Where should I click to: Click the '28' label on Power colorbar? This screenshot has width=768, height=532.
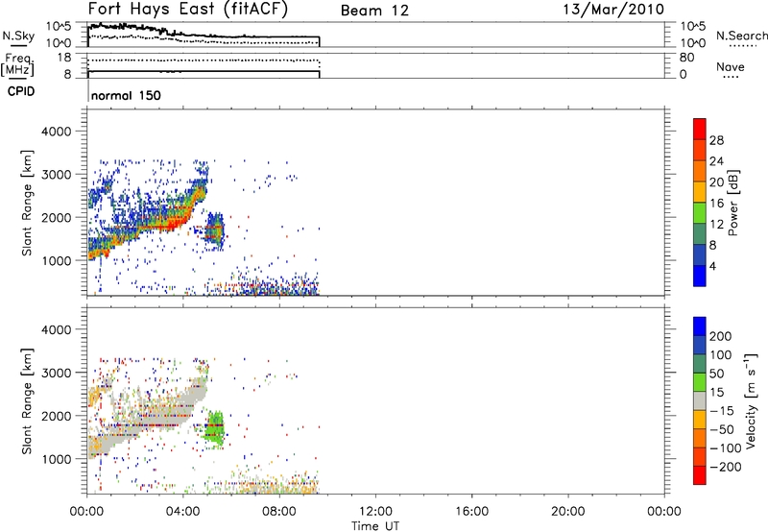click(716, 140)
